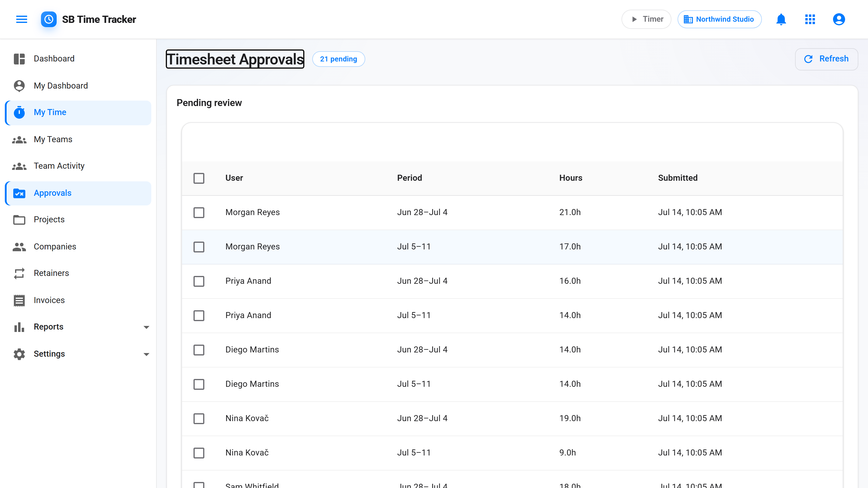Open Invoices menu item
Screen dimensions: 868x488
click(78, 300)
